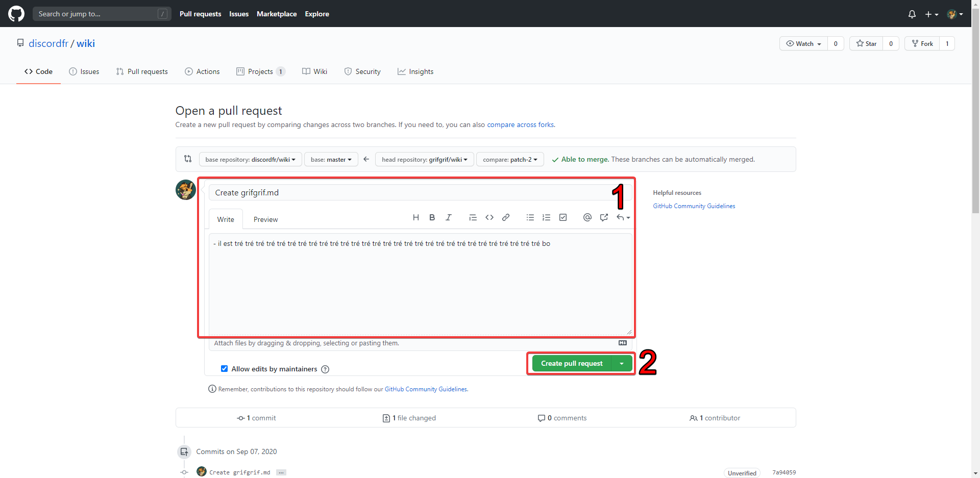Star the repository
Viewport: 980px width, 478px height.
click(866, 43)
